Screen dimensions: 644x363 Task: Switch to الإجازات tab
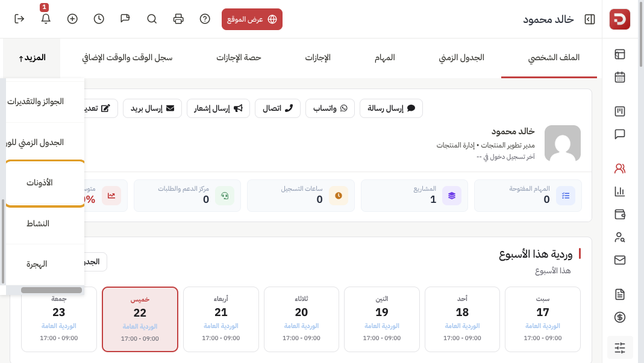pyautogui.click(x=318, y=58)
